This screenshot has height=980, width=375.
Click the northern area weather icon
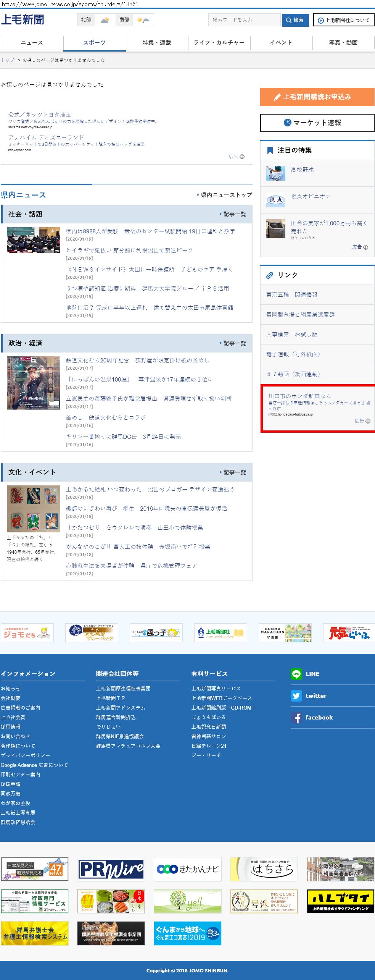tap(105, 20)
